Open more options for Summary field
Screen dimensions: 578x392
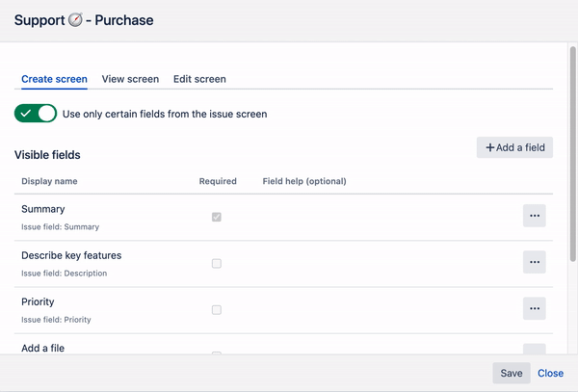[534, 216]
